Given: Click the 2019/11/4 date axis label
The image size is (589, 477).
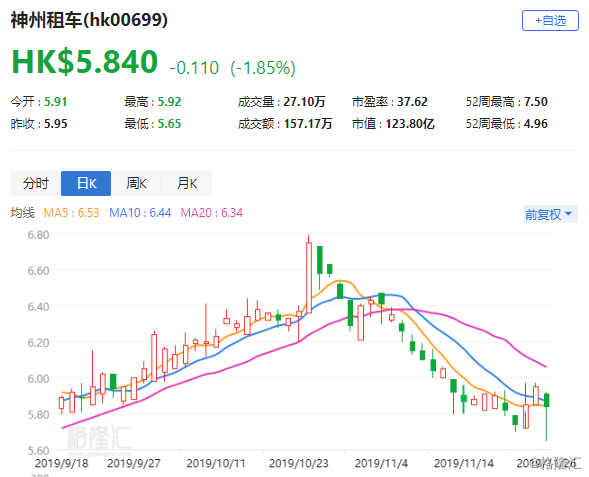Looking at the screenshot, I should pyautogui.click(x=381, y=463).
